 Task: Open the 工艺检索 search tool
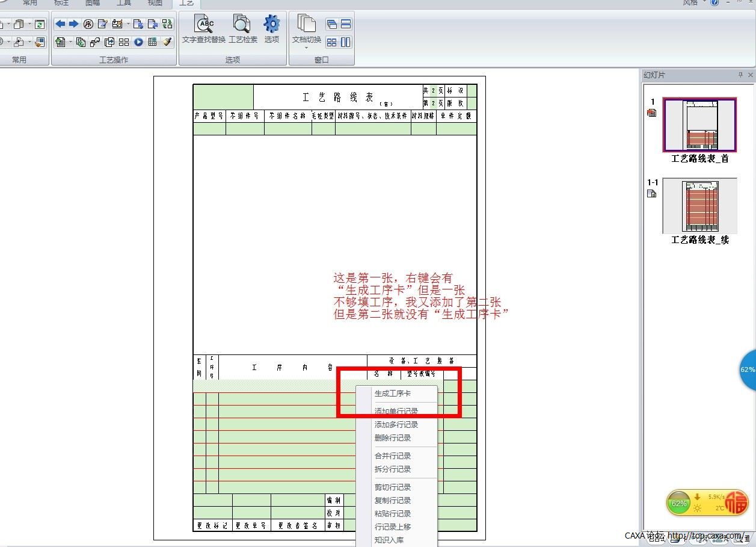[242, 29]
